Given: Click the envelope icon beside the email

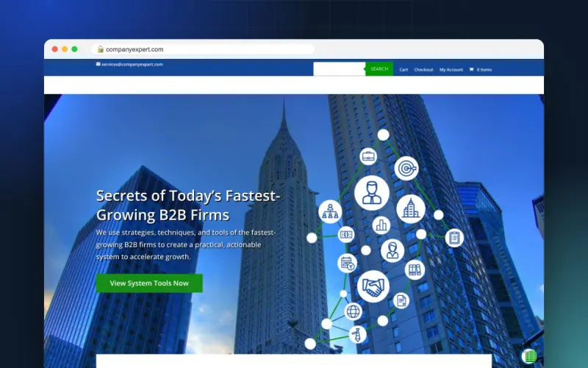Looking at the screenshot, I should tap(98, 64).
